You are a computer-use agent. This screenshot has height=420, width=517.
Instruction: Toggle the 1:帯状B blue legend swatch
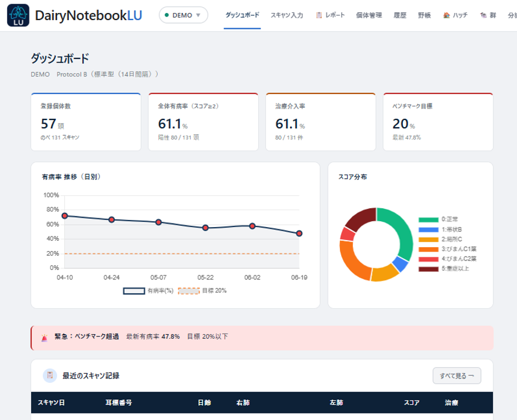pos(428,230)
